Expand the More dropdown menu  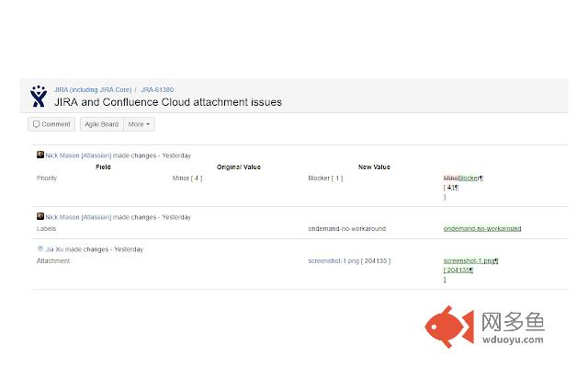click(x=139, y=124)
